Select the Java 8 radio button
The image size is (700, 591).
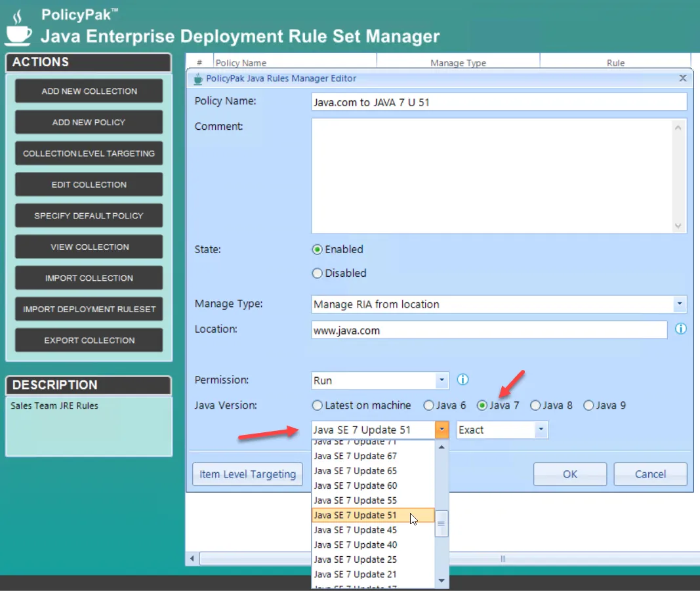[x=535, y=405]
